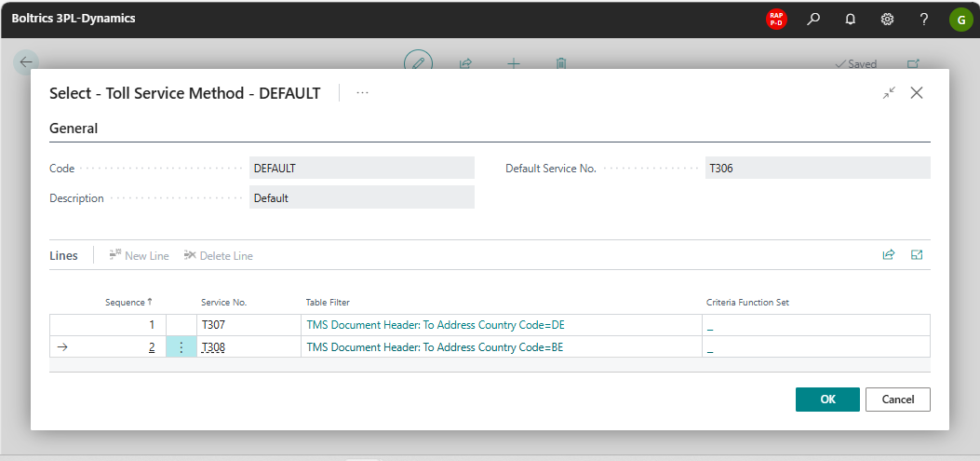Click the Criteria Function Set column header

click(747, 302)
